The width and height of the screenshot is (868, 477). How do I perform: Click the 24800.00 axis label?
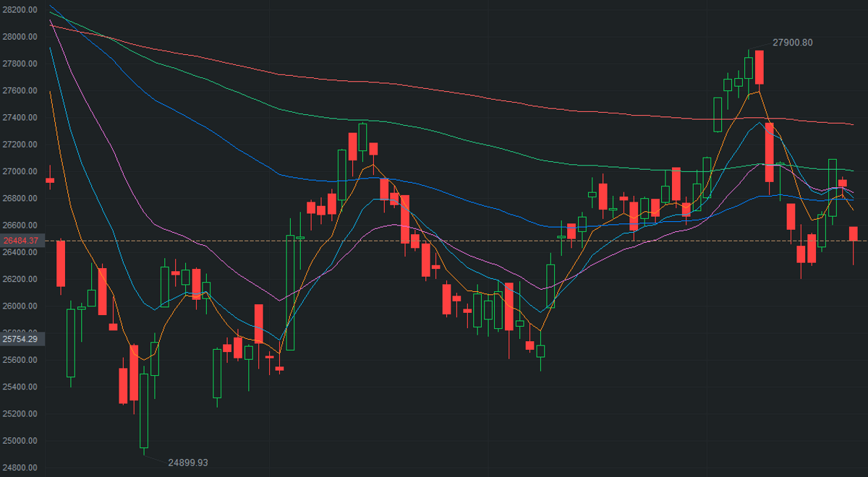click(20, 468)
